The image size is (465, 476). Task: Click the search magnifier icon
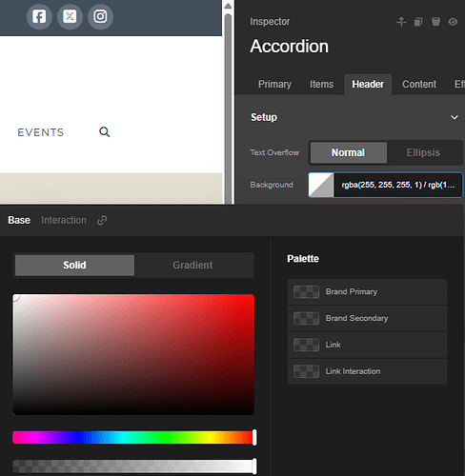[x=105, y=131]
